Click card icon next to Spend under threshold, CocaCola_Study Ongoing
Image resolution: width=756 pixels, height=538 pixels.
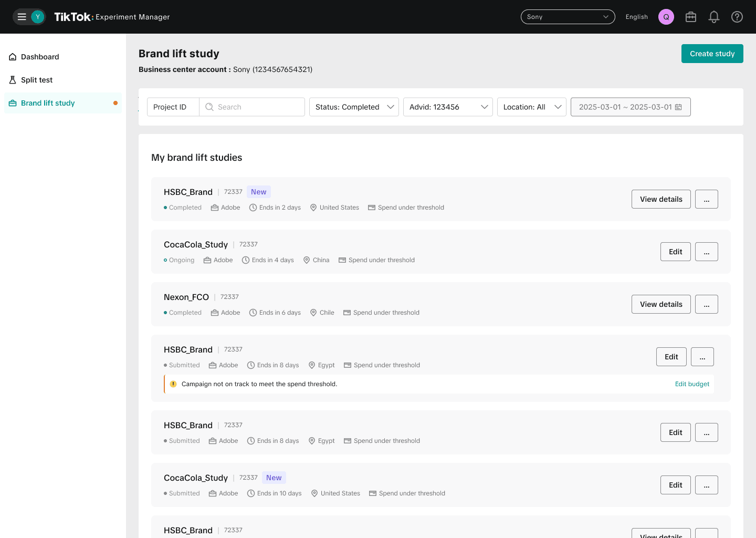[x=342, y=260]
